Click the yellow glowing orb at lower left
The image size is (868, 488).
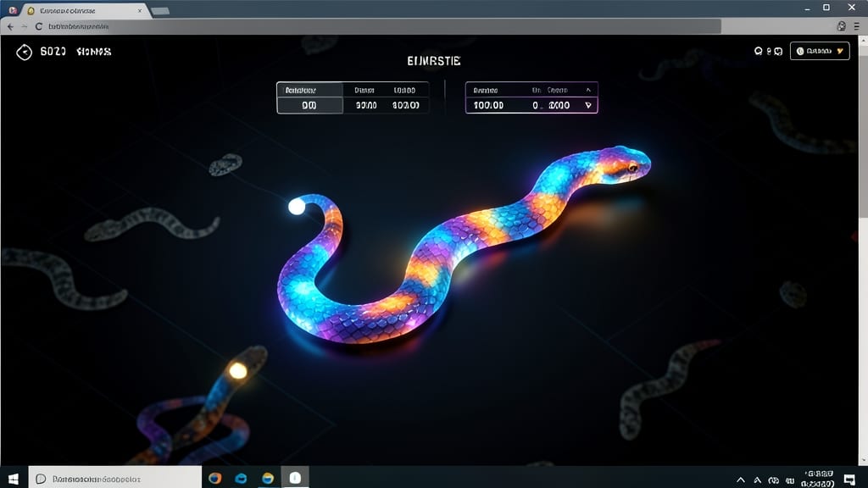click(x=238, y=371)
